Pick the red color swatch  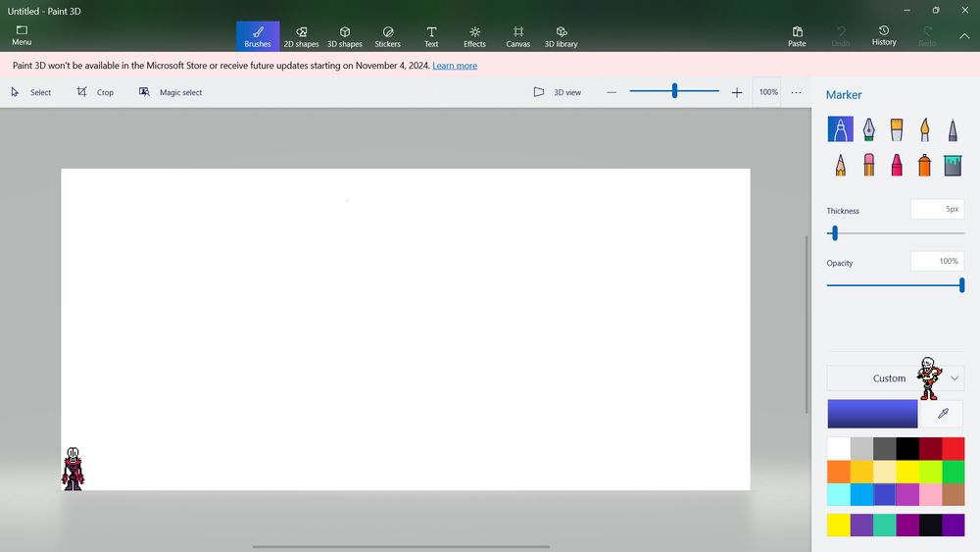(x=954, y=448)
